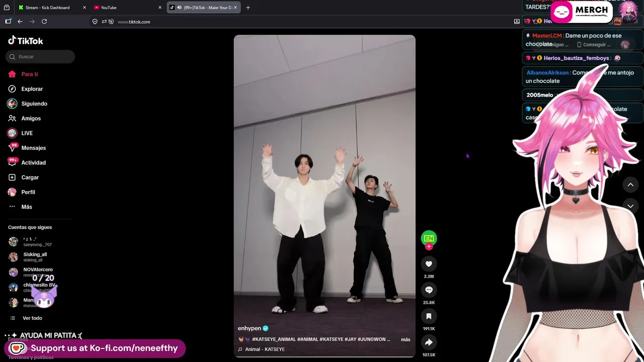Image resolution: width=644 pixels, height=362 pixels.
Task: Open site permissions icon in address bar
Action: (104, 22)
